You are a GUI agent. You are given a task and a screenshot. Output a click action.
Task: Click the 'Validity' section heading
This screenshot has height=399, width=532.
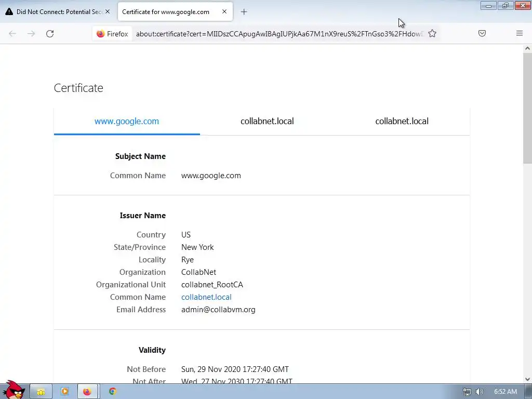(x=152, y=350)
